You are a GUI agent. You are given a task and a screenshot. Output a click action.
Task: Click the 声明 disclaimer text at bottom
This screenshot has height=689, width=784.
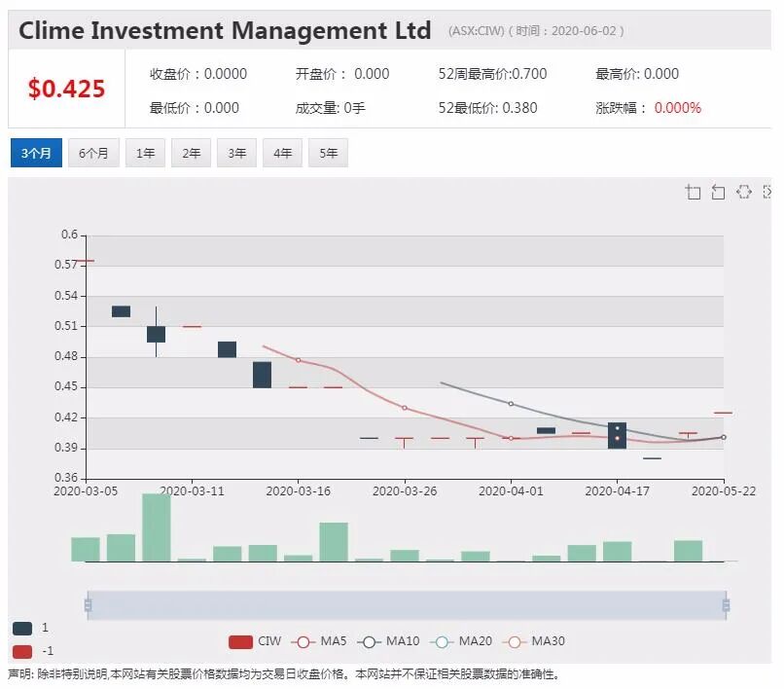tap(283, 674)
